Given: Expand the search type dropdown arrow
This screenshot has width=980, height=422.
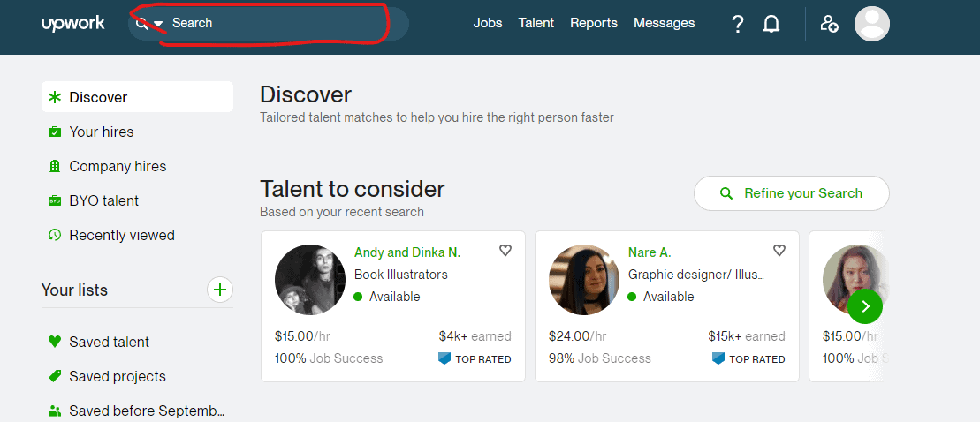Looking at the screenshot, I should 159,24.
